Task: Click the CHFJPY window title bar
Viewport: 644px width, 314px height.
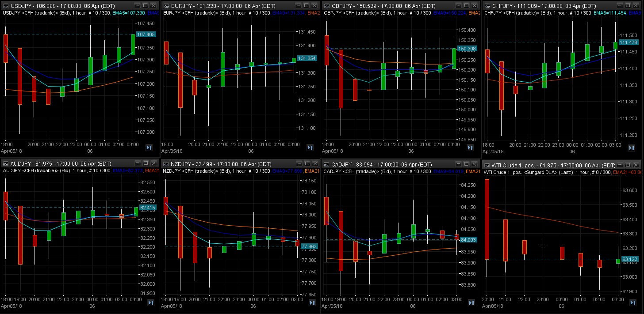Action: (x=544, y=5)
